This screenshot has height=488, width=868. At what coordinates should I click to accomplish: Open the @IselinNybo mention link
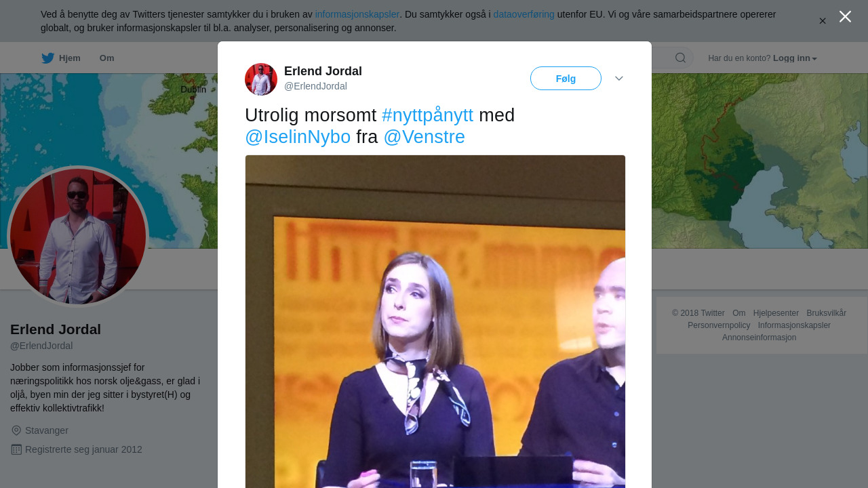(298, 137)
